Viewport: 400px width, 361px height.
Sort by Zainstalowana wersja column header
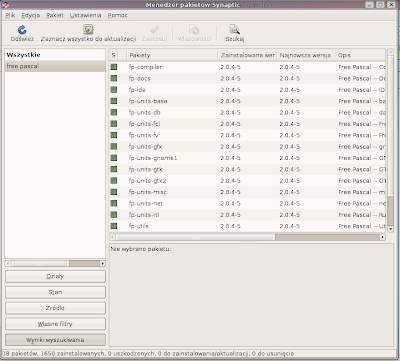247,55
